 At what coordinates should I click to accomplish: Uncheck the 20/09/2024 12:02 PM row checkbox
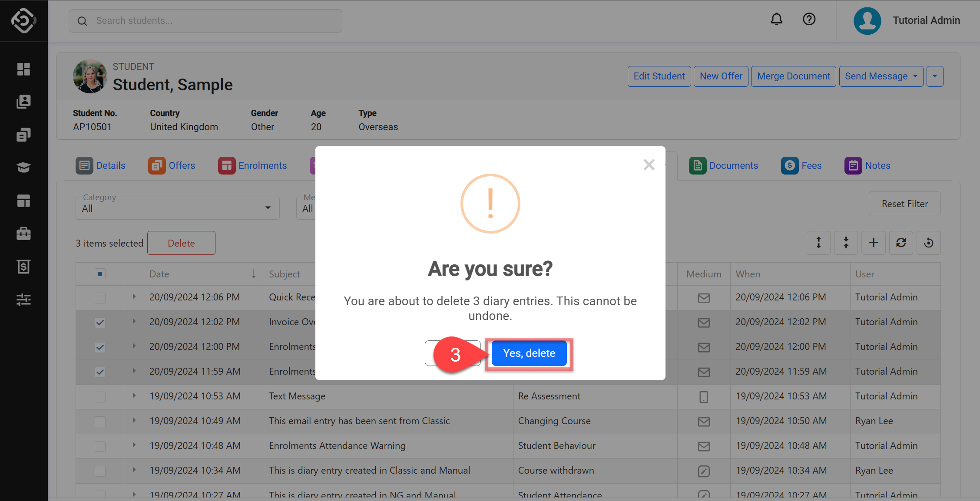click(x=100, y=323)
